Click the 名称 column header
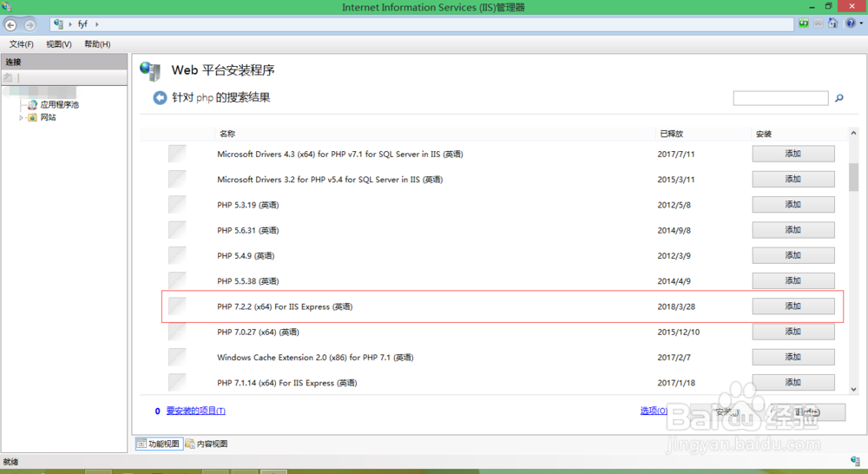Viewport: 868px width, 474px height. coord(227,134)
